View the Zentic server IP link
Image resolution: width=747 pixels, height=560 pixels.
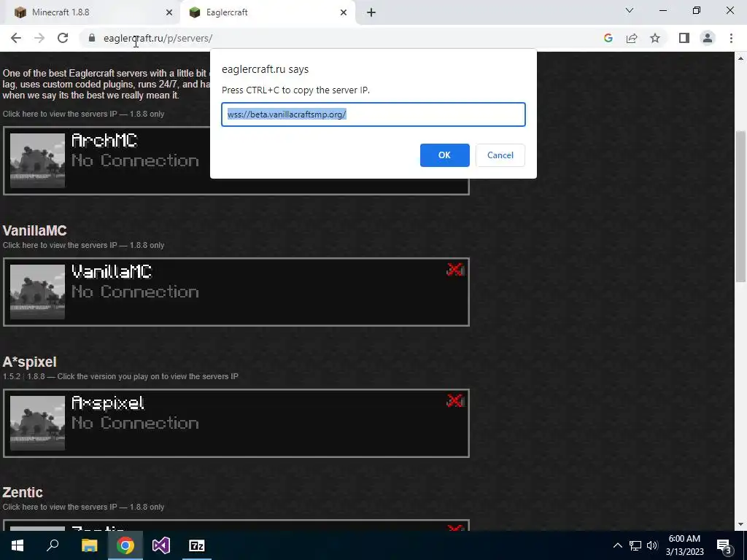(x=83, y=507)
